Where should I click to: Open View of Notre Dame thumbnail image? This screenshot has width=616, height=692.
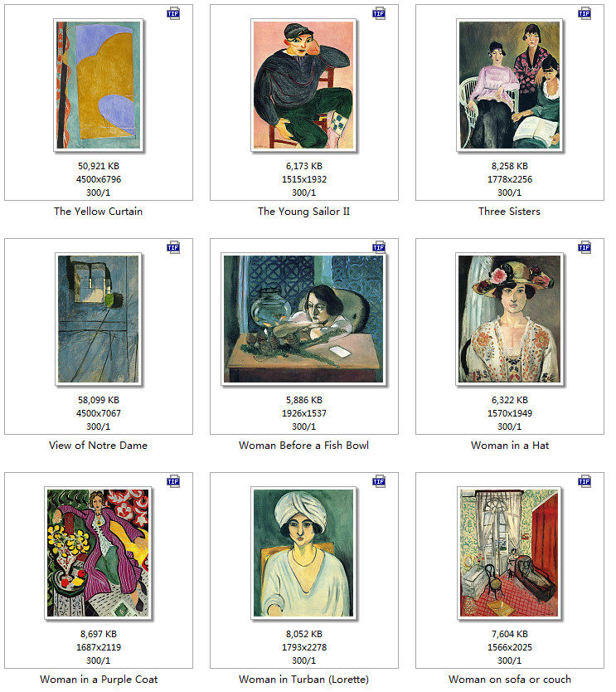pos(99,319)
